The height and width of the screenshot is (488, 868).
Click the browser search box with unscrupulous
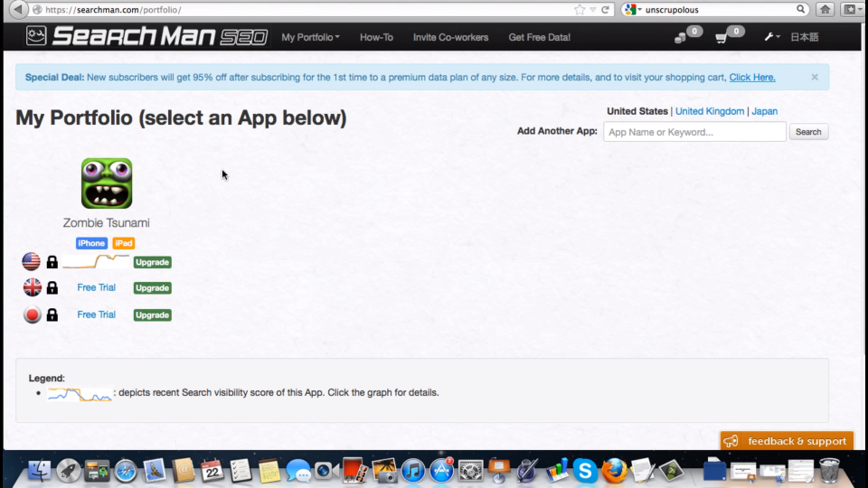[x=717, y=9]
